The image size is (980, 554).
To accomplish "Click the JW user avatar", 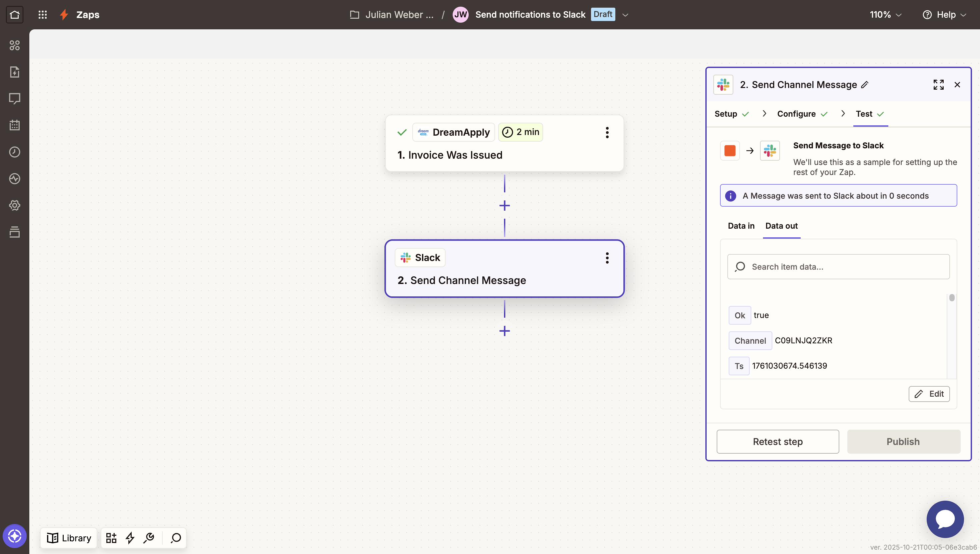I will [460, 14].
